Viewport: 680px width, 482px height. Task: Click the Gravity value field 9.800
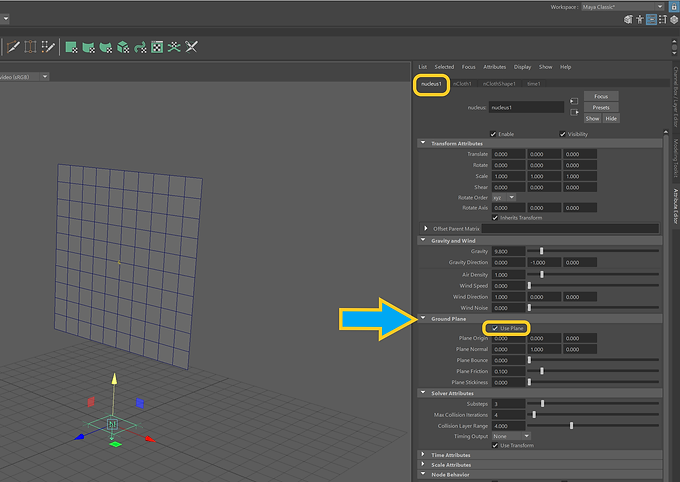point(509,251)
